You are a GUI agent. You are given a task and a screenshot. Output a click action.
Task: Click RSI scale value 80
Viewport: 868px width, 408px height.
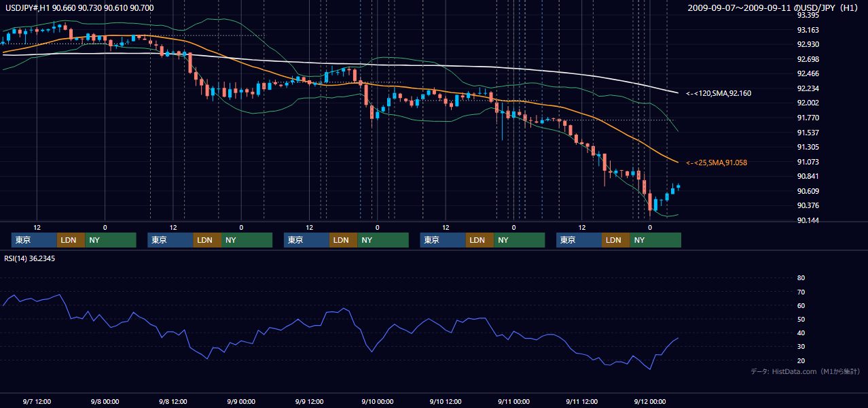801,278
